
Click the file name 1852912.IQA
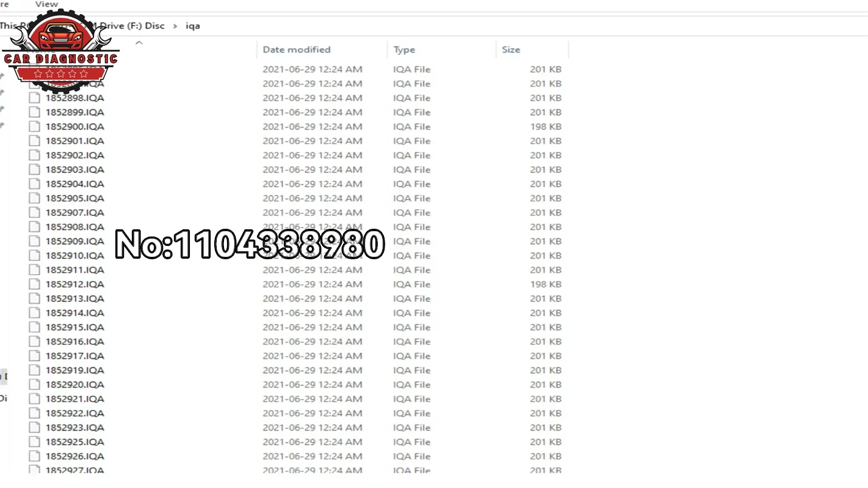pos(74,284)
